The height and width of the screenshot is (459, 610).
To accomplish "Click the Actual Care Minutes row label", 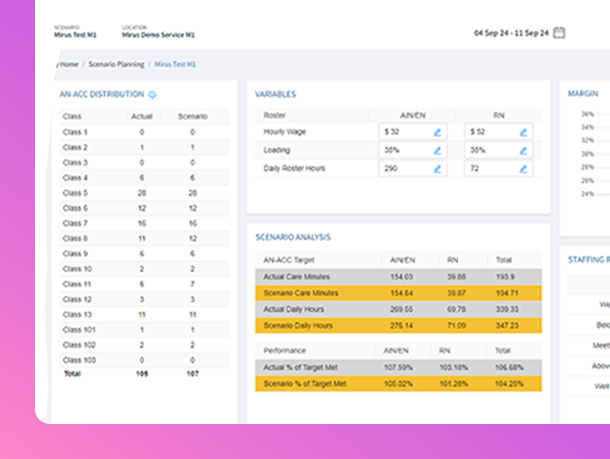I will click(x=296, y=277).
